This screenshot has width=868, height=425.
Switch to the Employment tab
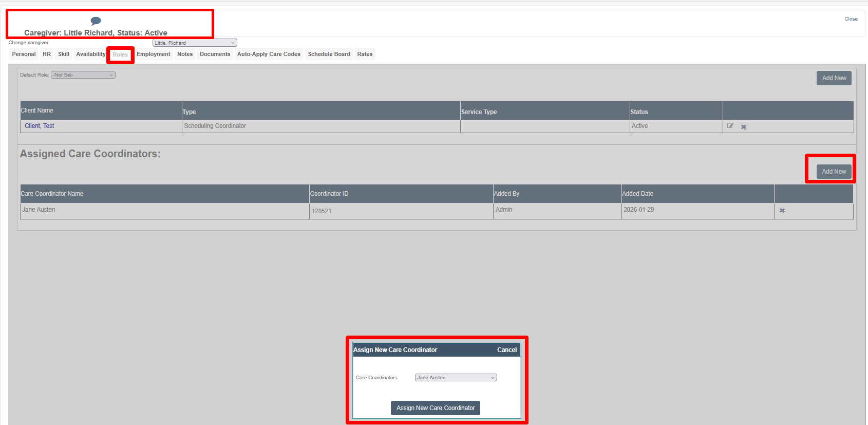154,54
